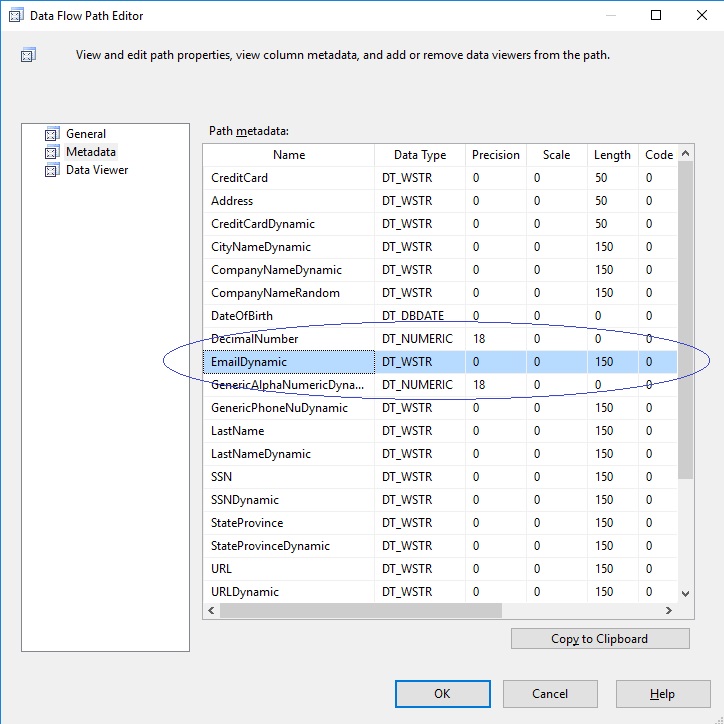Click the vertical scrollbar up arrow
This screenshot has width=724, height=724.
point(685,153)
